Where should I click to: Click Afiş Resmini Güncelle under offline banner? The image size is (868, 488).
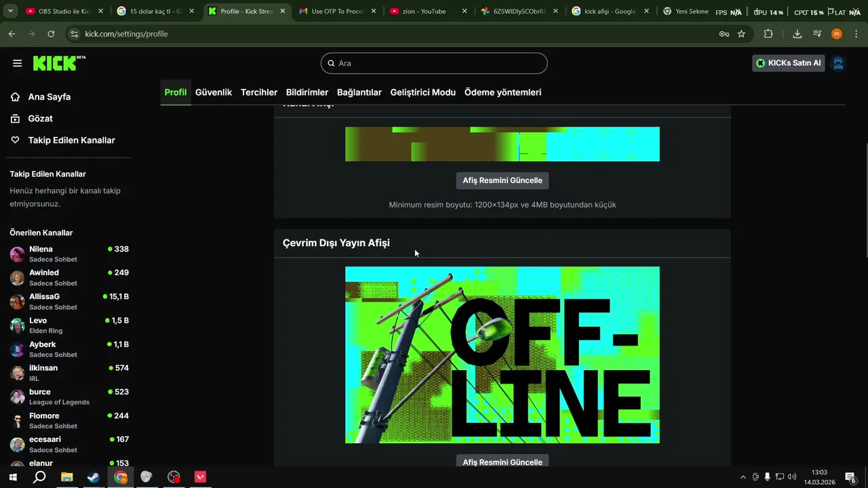[x=502, y=461]
